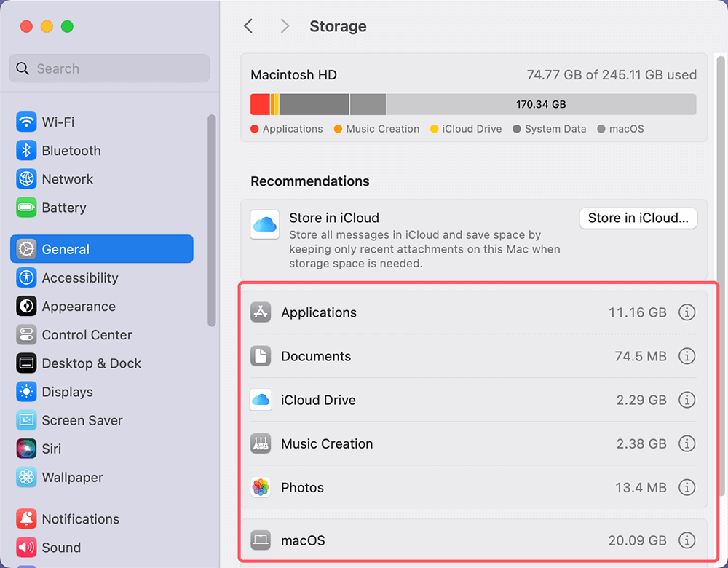This screenshot has width=728, height=568.
Task: Navigate back using the left arrow
Action: (248, 25)
